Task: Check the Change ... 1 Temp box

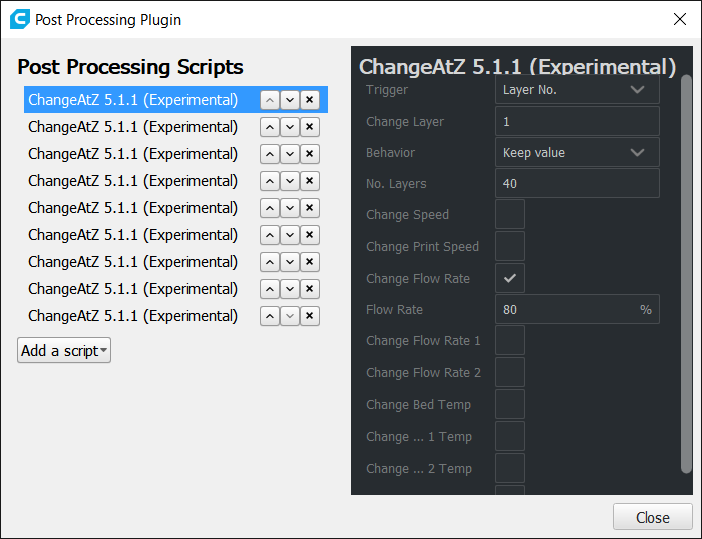Action: coord(510,436)
